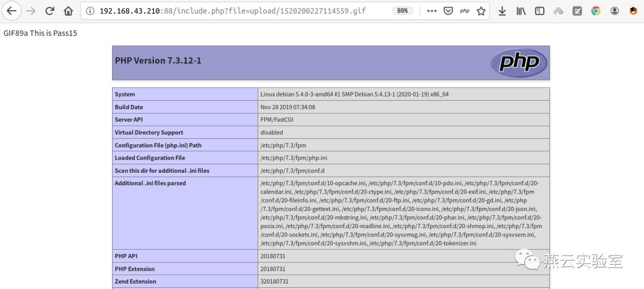
Task: Toggle the sidebar view
Action: click(x=540, y=11)
